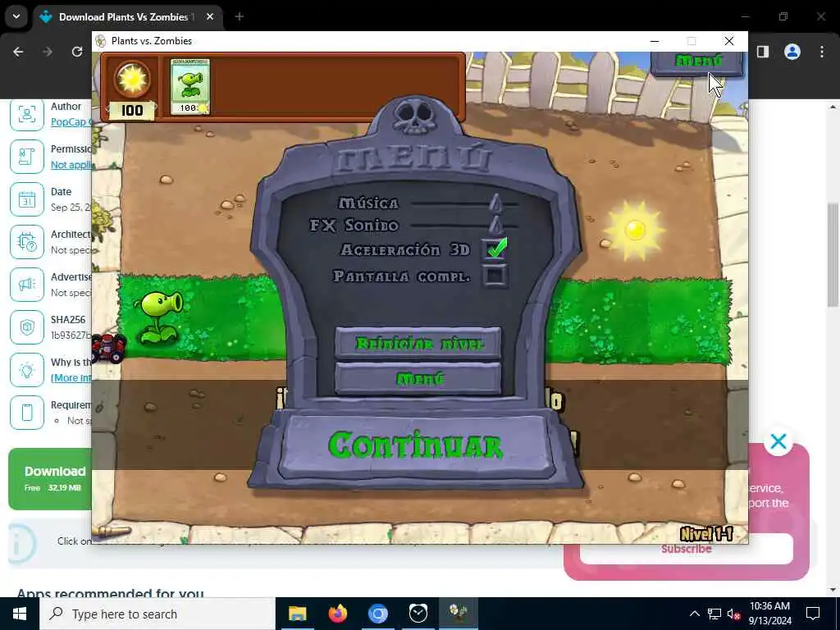840x630 pixels.
Task: Adjust the Música volume slider
Action: (x=496, y=203)
